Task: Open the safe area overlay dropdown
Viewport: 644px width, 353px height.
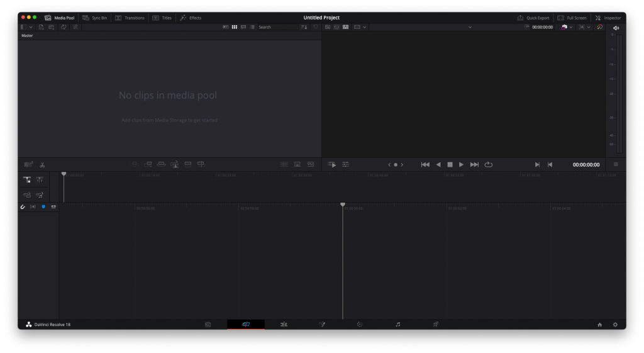Action: coord(589,27)
